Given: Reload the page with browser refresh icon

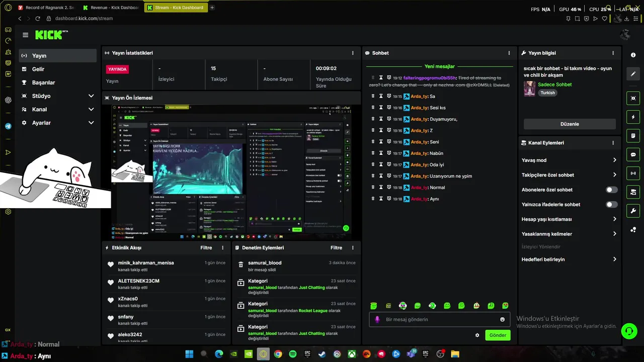Looking at the screenshot, I should [37, 19].
